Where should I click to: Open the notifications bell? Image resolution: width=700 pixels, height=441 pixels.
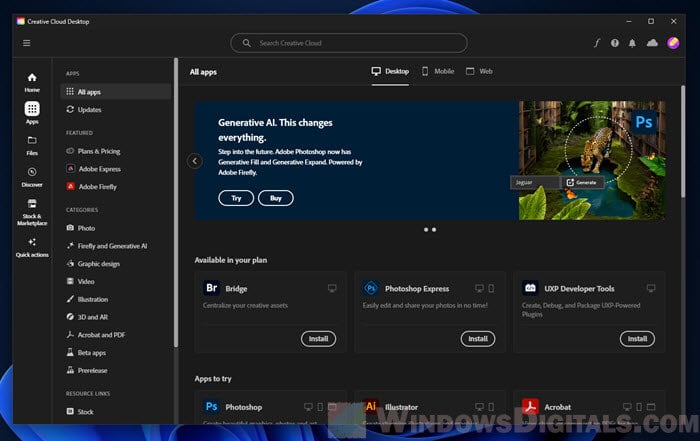(x=632, y=43)
